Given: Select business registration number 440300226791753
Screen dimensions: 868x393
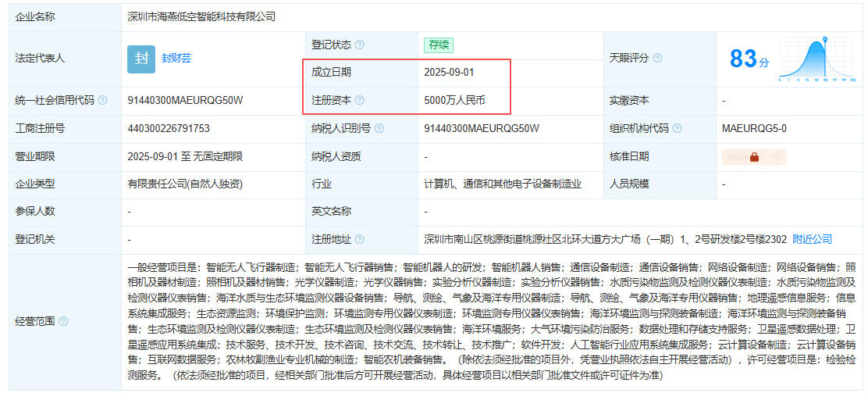Looking at the screenshot, I should coord(169,129).
